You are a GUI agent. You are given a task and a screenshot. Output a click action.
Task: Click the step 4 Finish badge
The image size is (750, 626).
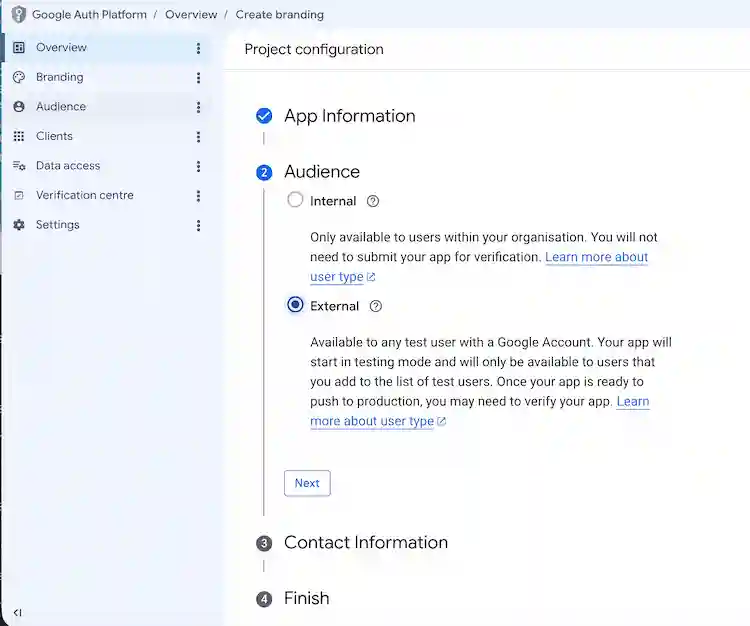tap(264, 599)
